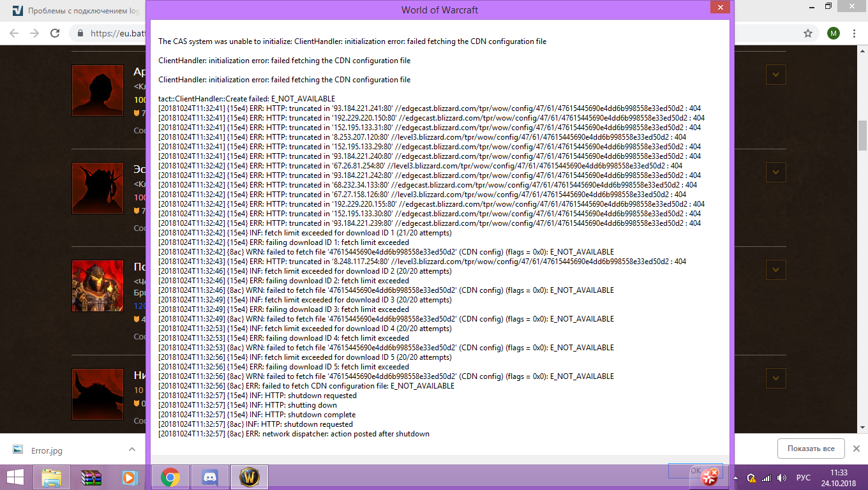Viewport: 868px width, 490px height.
Task: Open WinRAR from the taskbar
Action: click(91, 477)
